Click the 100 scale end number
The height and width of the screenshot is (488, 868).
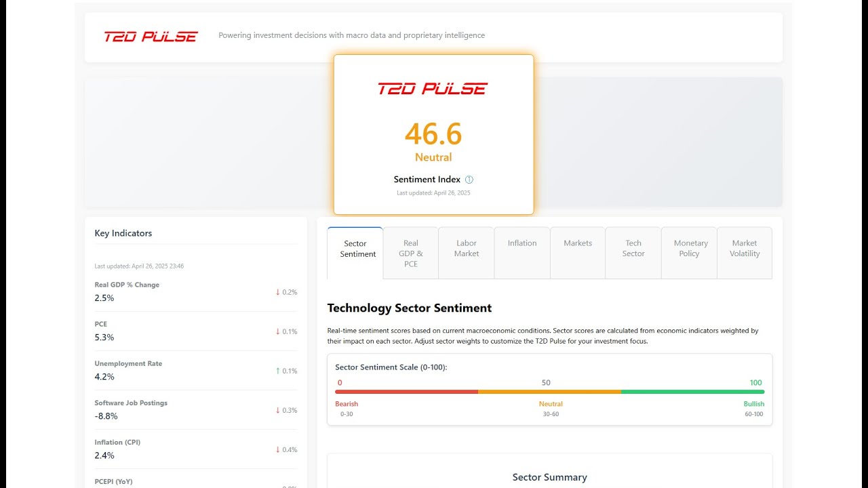pyautogui.click(x=755, y=383)
